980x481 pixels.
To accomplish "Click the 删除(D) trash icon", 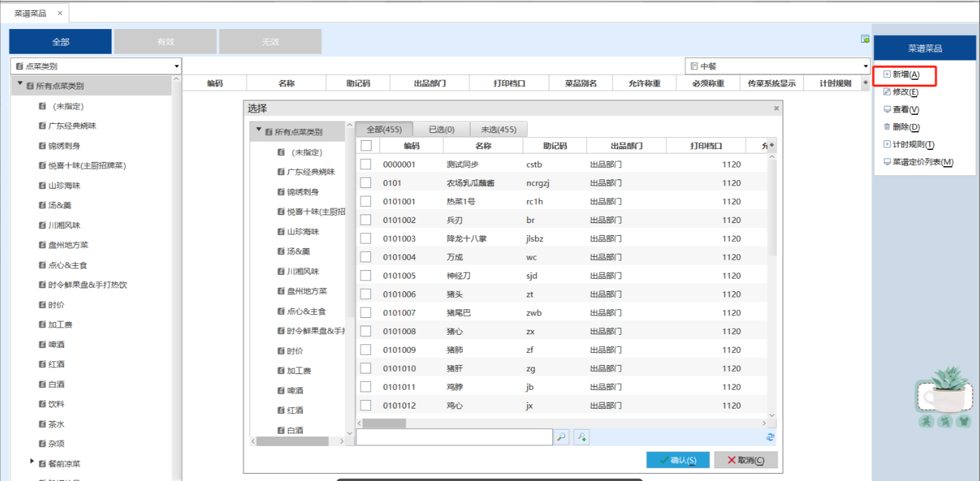I will point(887,127).
